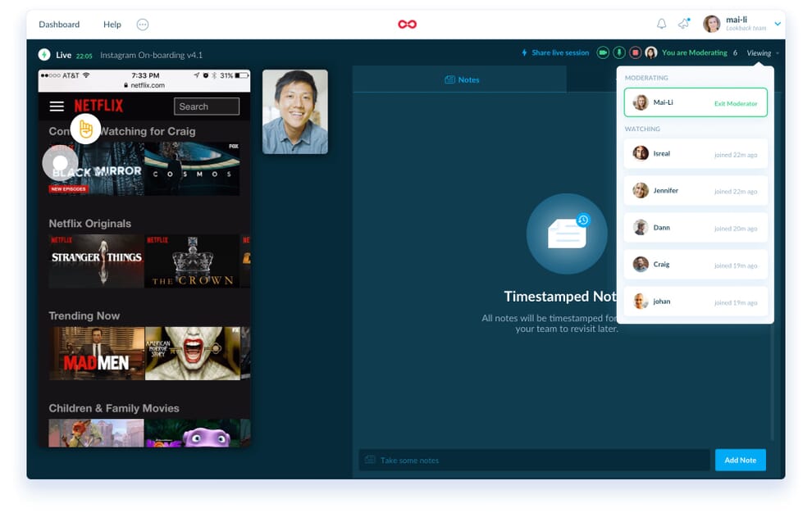
Task: Open the Netflix hamburger menu
Action: (57, 106)
